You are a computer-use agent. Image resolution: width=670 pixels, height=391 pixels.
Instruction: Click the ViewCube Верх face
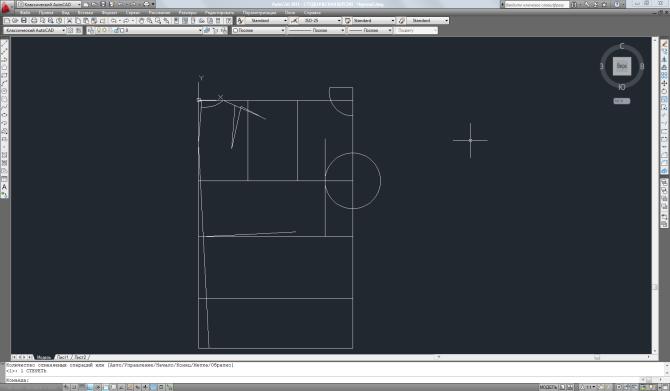(x=622, y=66)
